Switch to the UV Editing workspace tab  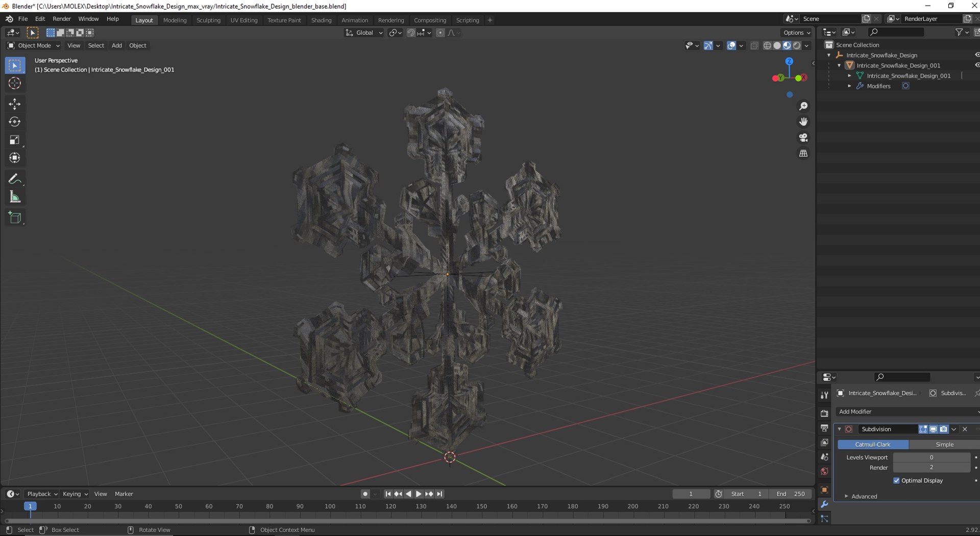pyautogui.click(x=244, y=20)
